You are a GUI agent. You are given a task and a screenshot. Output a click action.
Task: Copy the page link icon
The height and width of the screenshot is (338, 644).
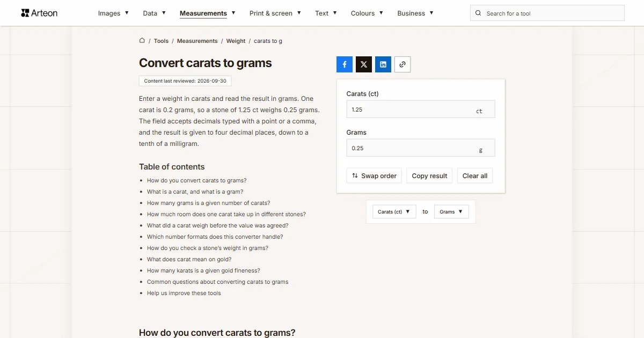coord(402,64)
